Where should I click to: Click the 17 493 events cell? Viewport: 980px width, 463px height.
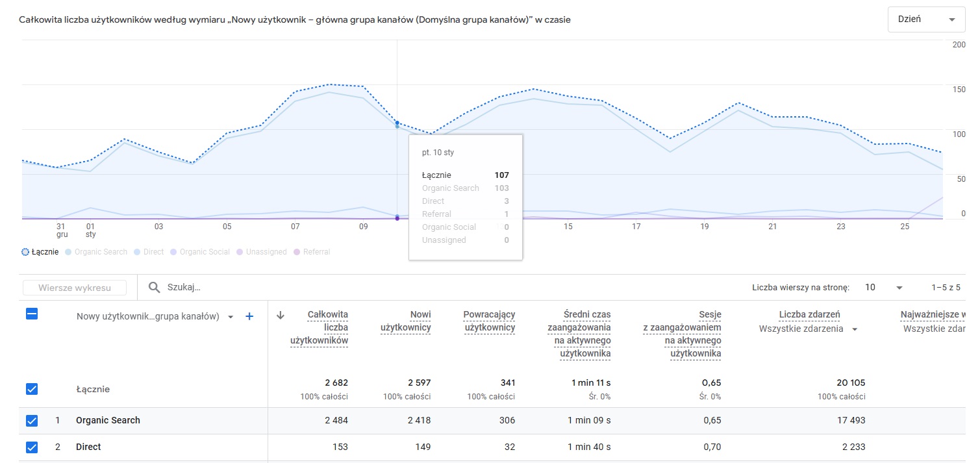pyautogui.click(x=852, y=420)
